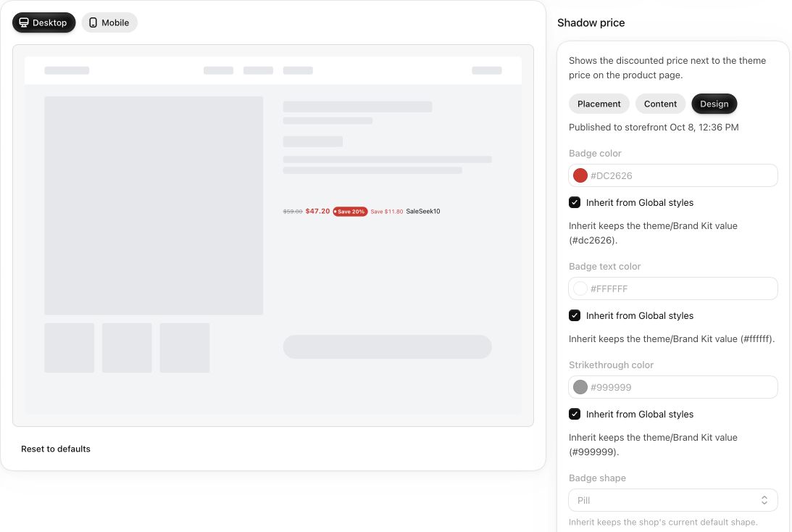Screen dimensions: 792x532
Task: Select the Design tab
Action: [714, 104]
